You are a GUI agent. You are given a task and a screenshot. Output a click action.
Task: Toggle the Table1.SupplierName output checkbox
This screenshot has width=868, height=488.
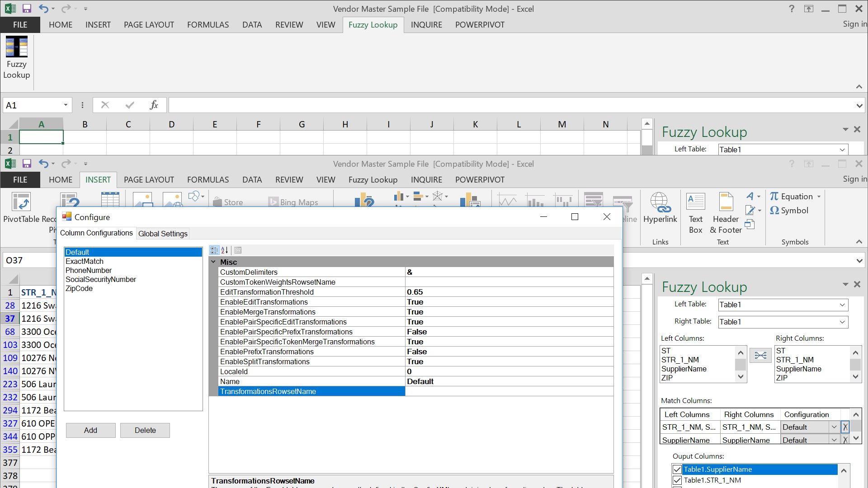(x=677, y=469)
